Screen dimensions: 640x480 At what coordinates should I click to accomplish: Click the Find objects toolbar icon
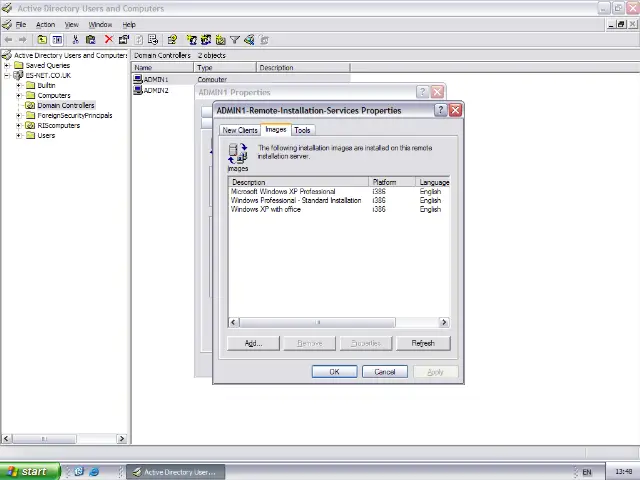249,40
